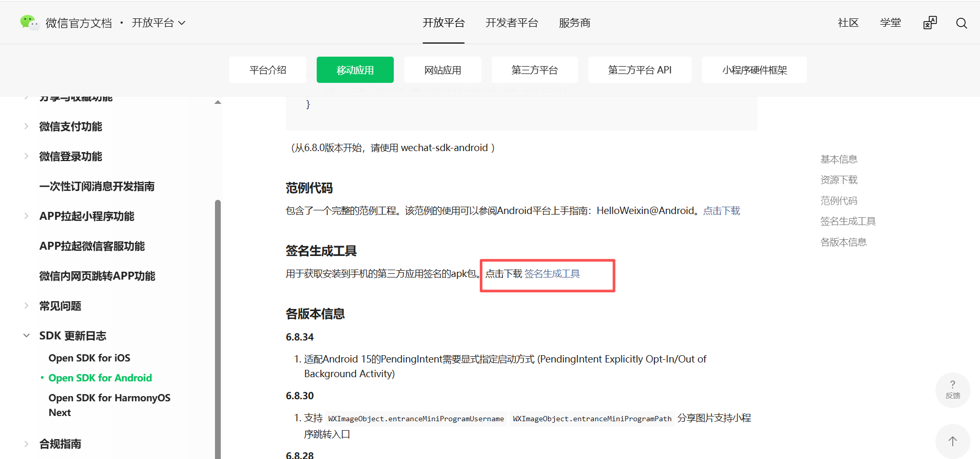Click the 签名生成工具 section heading

pyautogui.click(x=321, y=251)
